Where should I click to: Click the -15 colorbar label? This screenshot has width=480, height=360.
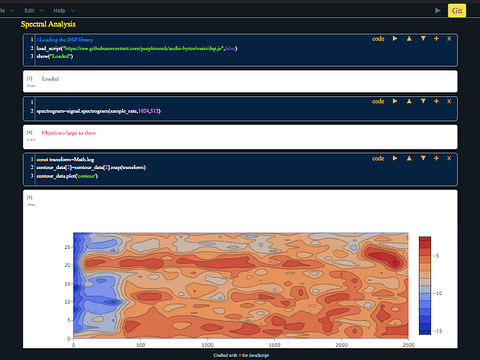(x=438, y=331)
